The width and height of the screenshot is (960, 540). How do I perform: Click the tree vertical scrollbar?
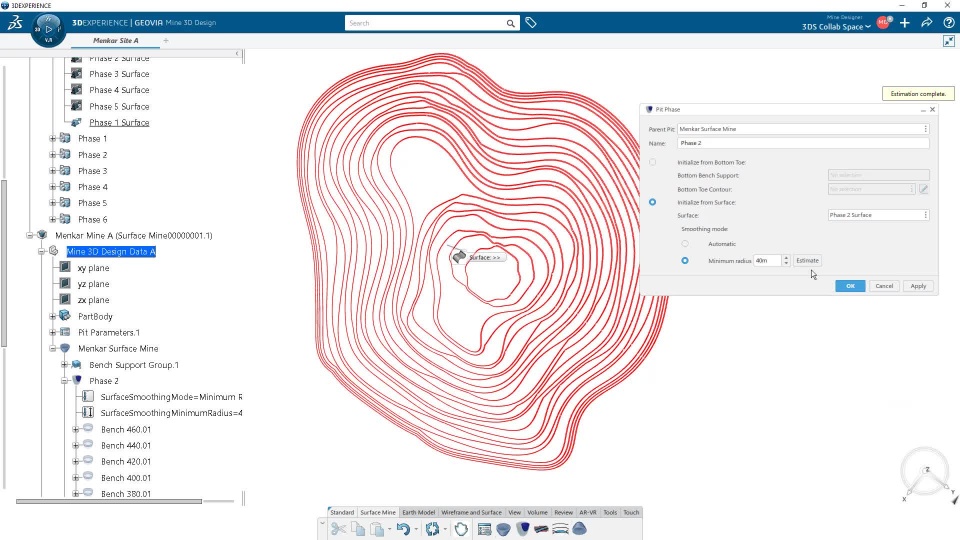click(4, 263)
